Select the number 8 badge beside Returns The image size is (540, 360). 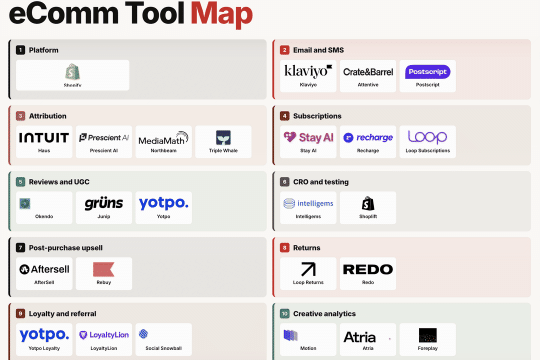click(284, 248)
